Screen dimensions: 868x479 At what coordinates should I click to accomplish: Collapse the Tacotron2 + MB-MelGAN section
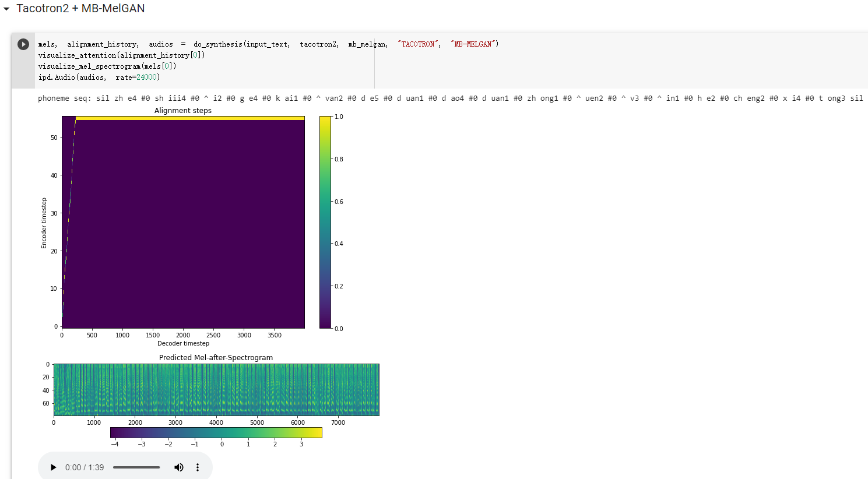[5, 8]
